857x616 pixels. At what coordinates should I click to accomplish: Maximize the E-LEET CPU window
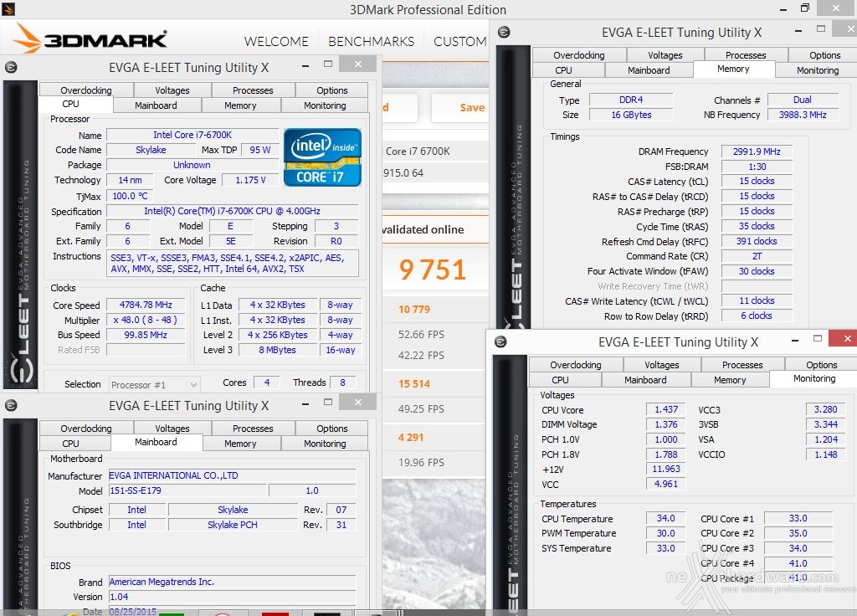pyautogui.click(x=328, y=64)
